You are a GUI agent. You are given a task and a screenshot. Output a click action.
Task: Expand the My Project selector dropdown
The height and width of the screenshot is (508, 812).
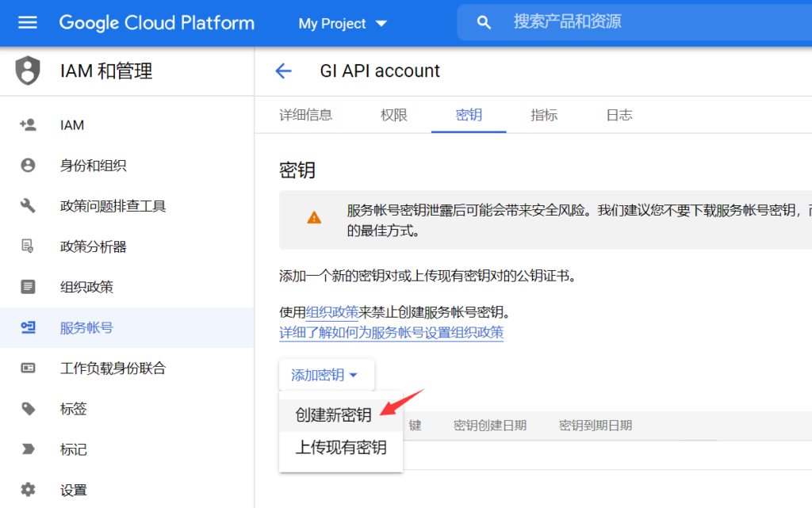[x=343, y=24]
